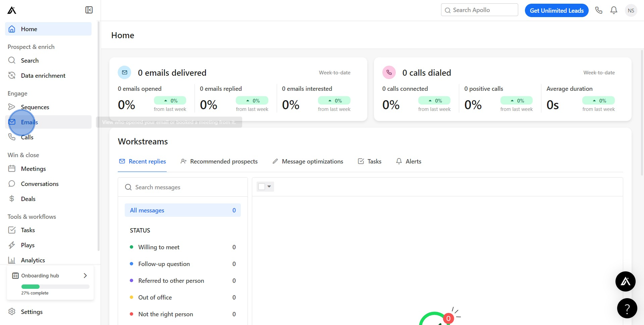Expand the Onboarding hub chevron
The image size is (644, 325).
[x=85, y=275]
